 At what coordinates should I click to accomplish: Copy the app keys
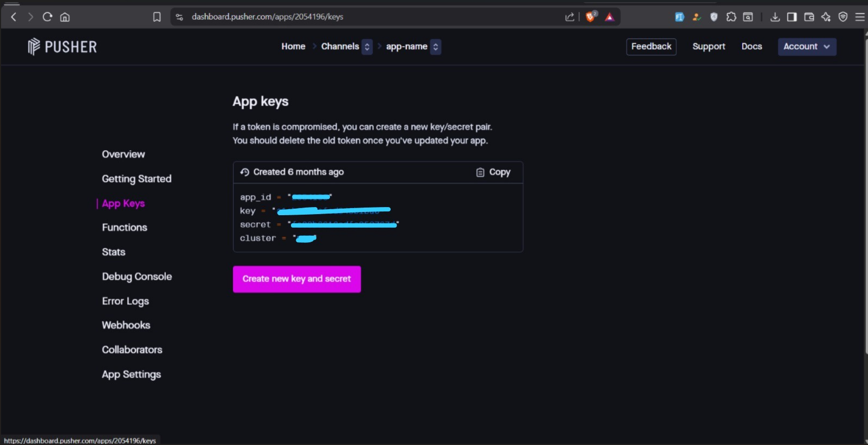pyautogui.click(x=493, y=172)
